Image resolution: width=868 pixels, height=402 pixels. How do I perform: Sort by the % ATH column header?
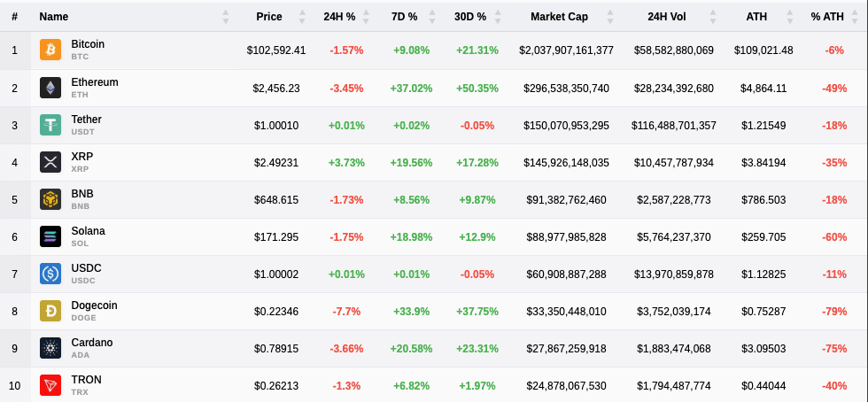(828, 17)
